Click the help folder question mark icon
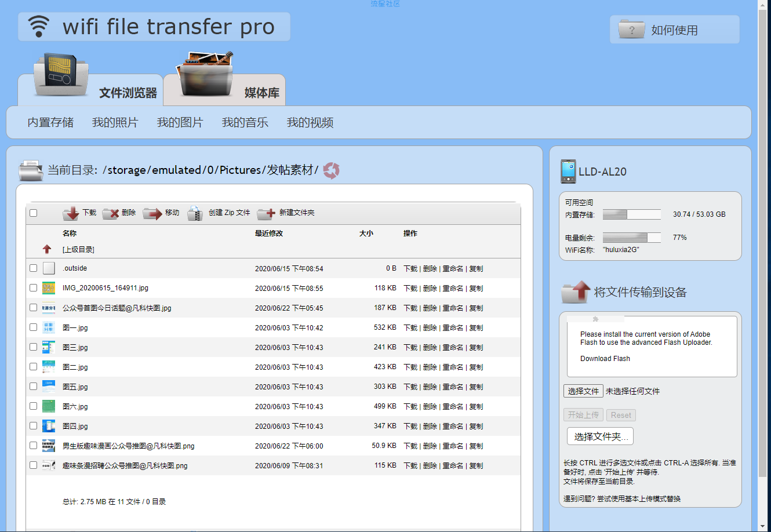 tap(632, 29)
